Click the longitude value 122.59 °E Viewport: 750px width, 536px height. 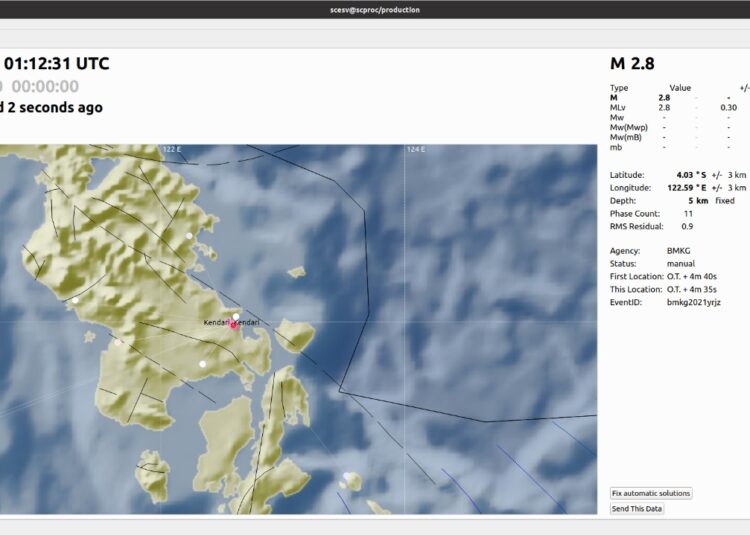click(687, 188)
